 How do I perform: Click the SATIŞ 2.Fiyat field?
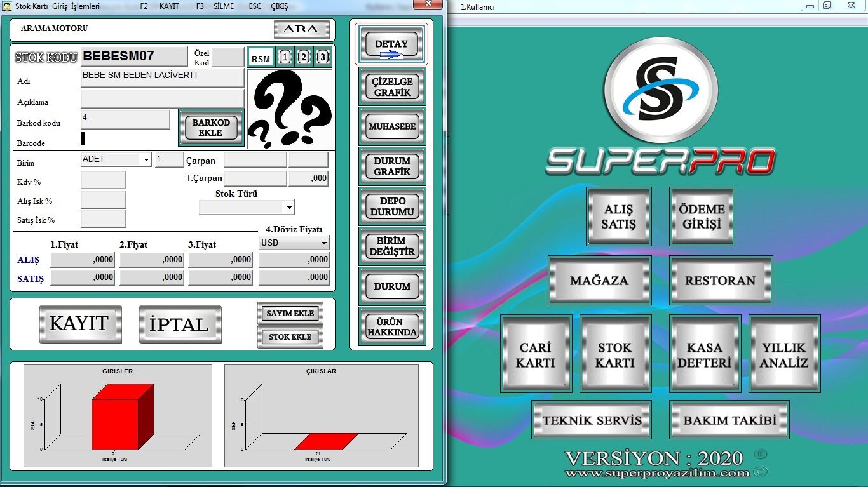click(x=152, y=277)
